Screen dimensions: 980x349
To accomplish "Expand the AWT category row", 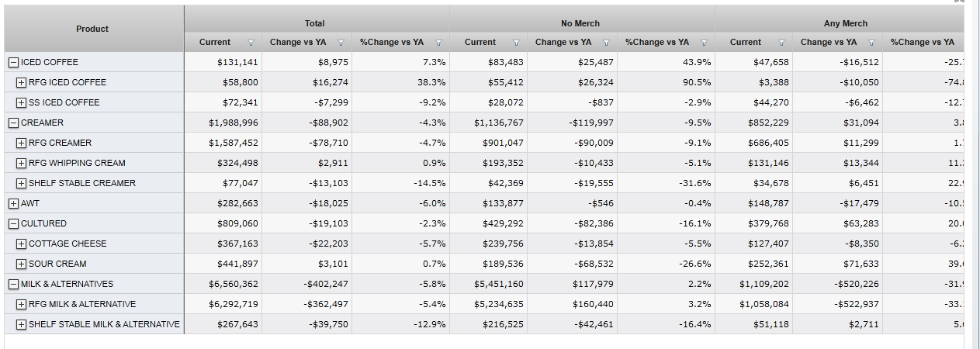I will [13, 204].
